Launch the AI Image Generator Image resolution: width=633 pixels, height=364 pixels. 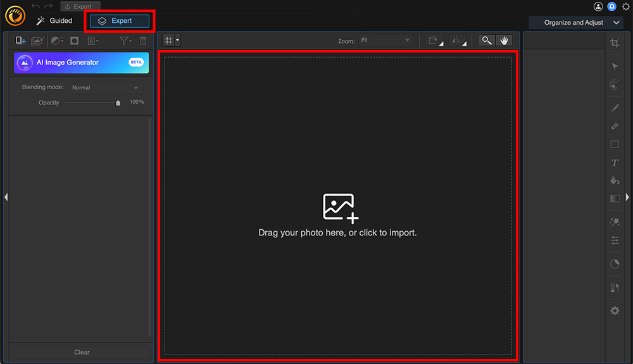tap(82, 63)
